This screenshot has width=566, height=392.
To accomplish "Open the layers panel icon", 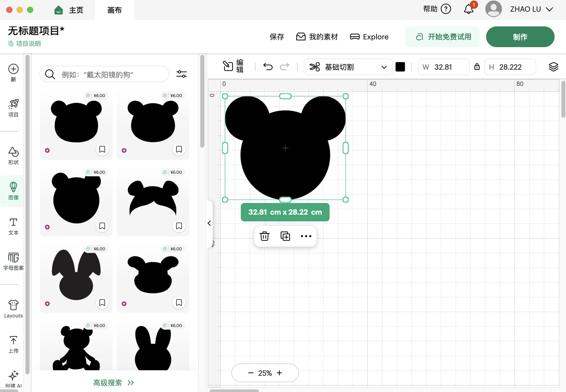I will [553, 67].
